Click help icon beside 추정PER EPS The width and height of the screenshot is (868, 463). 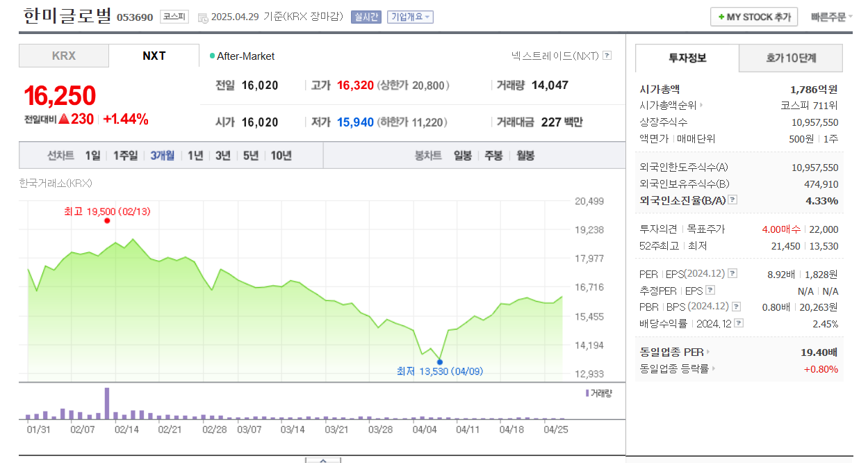[x=710, y=291]
